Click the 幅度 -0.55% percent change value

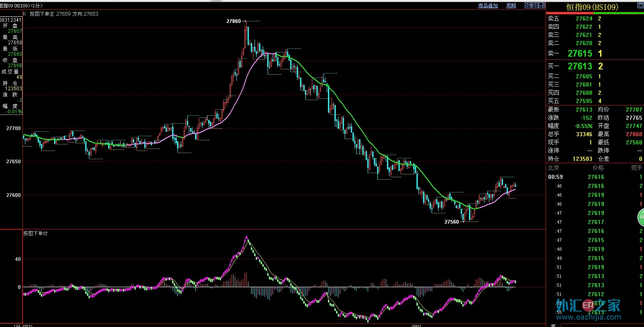pos(583,126)
